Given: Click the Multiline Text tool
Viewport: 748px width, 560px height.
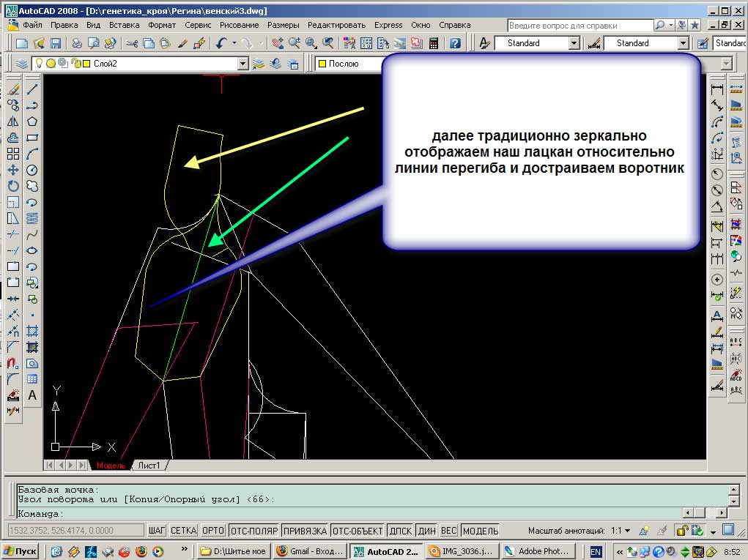Looking at the screenshot, I should pyautogui.click(x=32, y=395).
